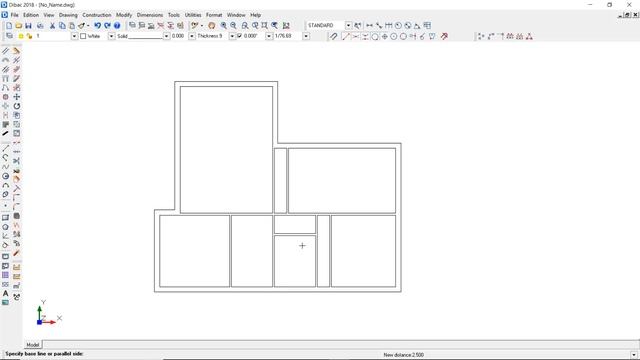640x360 pixels.
Task: Open the Format menu
Action: [214, 15]
